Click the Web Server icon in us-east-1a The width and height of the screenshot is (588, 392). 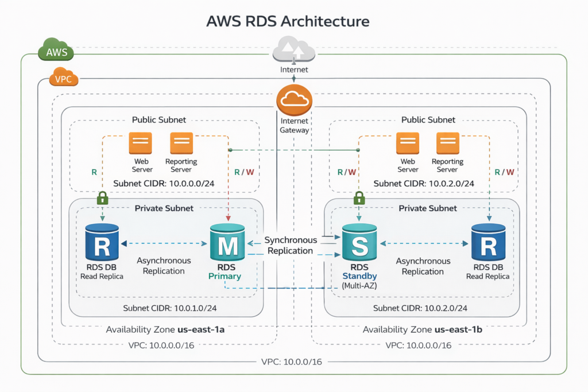[x=140, y=143]
